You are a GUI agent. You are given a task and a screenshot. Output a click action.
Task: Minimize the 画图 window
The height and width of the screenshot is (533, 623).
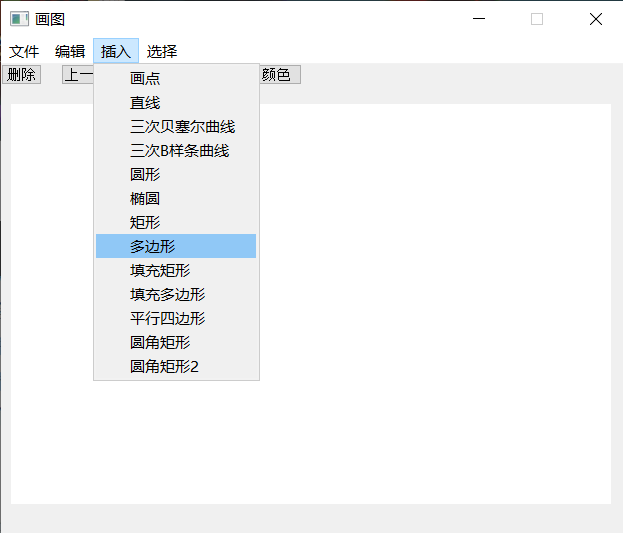[x=479, y=19]
